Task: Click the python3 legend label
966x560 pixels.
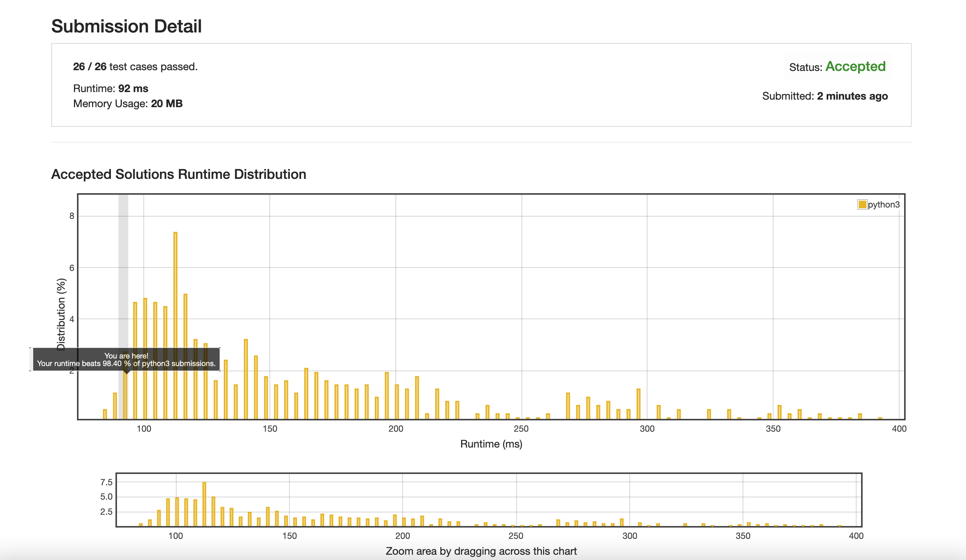Action: 883,205
